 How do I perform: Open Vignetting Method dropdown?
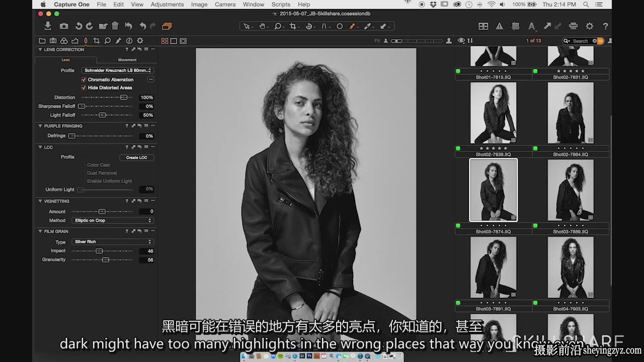(113, 220)
